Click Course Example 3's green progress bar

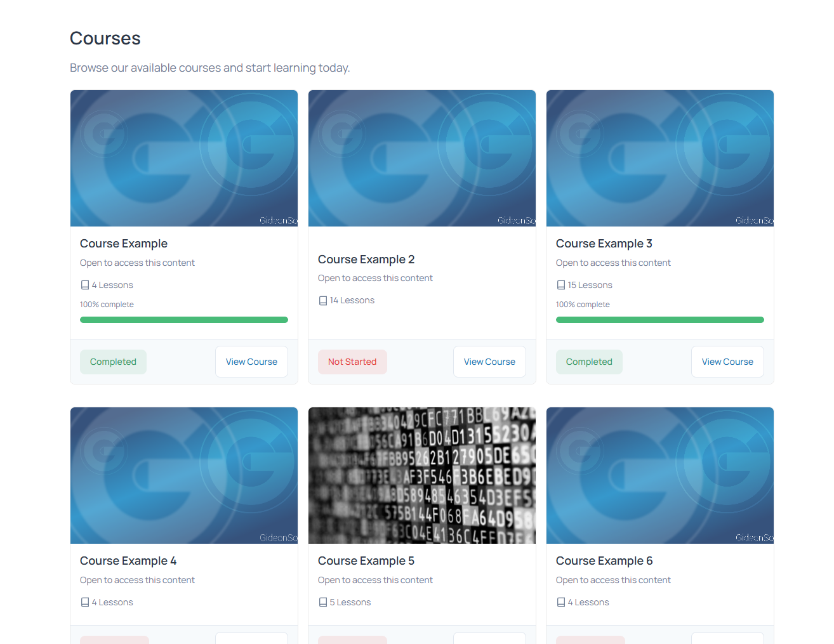pyautogui.click(x=660, y=320)
